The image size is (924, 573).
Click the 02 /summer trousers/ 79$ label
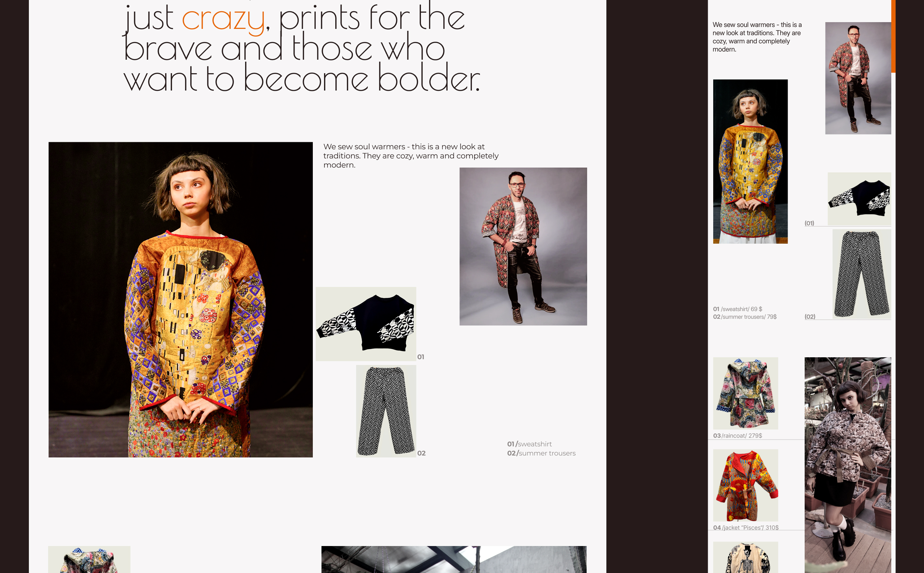[745, 317]
